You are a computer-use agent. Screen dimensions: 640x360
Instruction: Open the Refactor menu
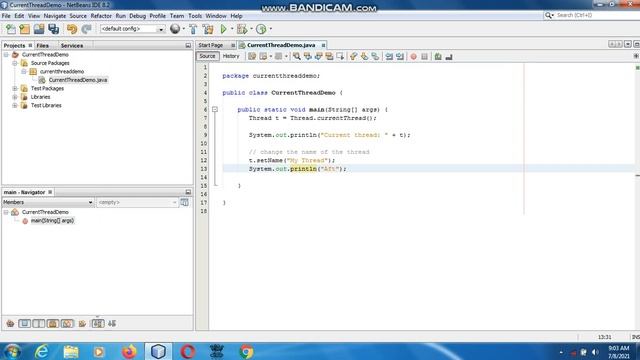click(x=101, y=16)
